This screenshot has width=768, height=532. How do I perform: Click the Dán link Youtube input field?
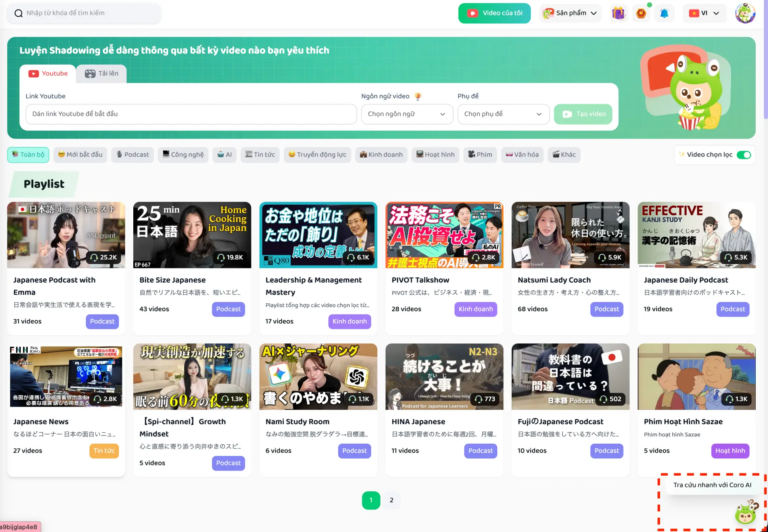(191, 114)
